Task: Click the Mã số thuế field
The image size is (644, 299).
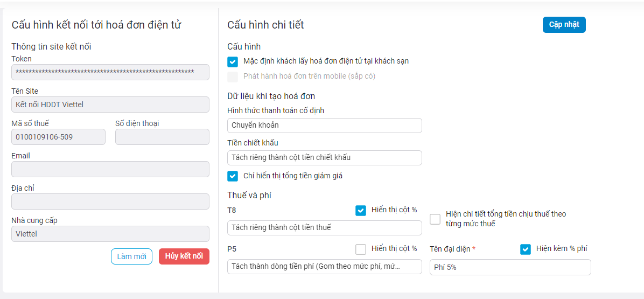Action: (58, 137)
